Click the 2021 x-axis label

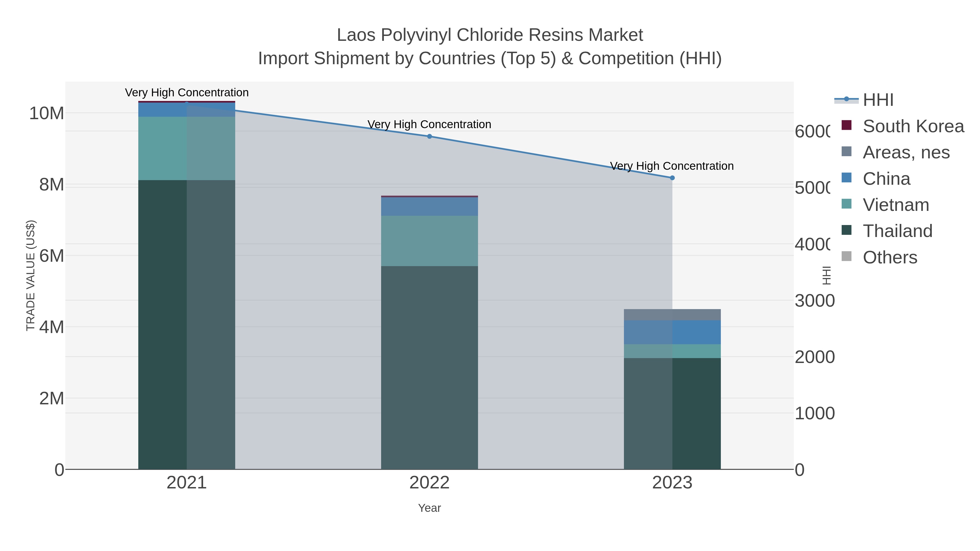coord(186,482)
